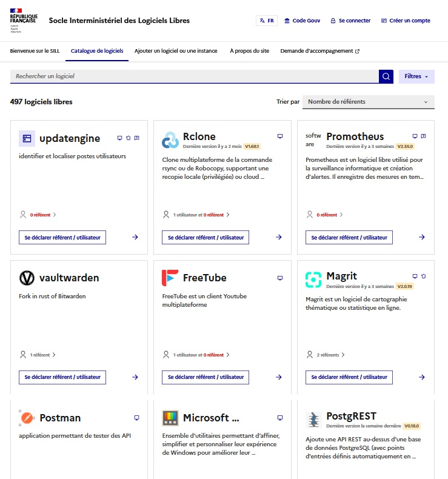Click Magrit's France map icon
The height and width of the screenshot is (479, 448).
(x=423, y=276)
